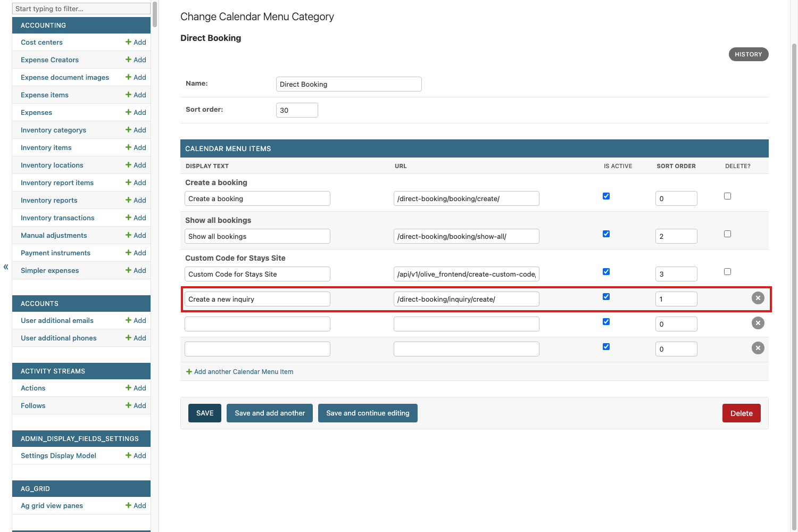Add a new Payment instrument
The image size is (798, 532).
(x=136, y=253)
